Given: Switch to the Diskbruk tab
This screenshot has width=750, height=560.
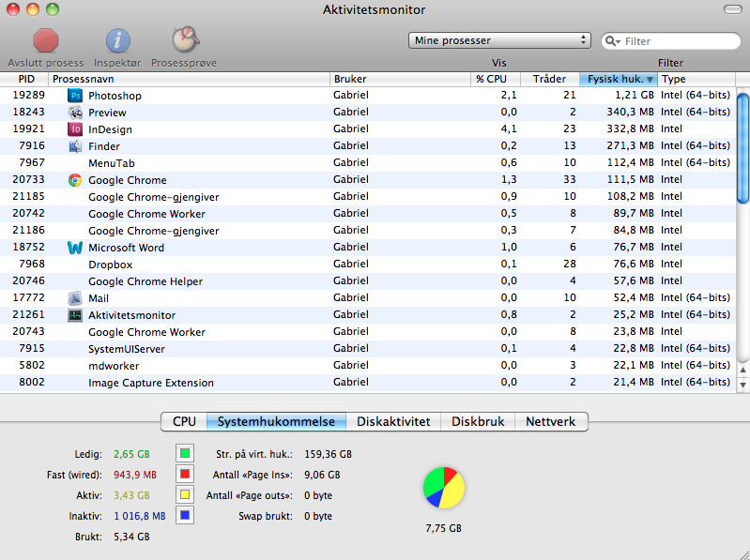Looking at the screenshot, I should tap(478, 421).
